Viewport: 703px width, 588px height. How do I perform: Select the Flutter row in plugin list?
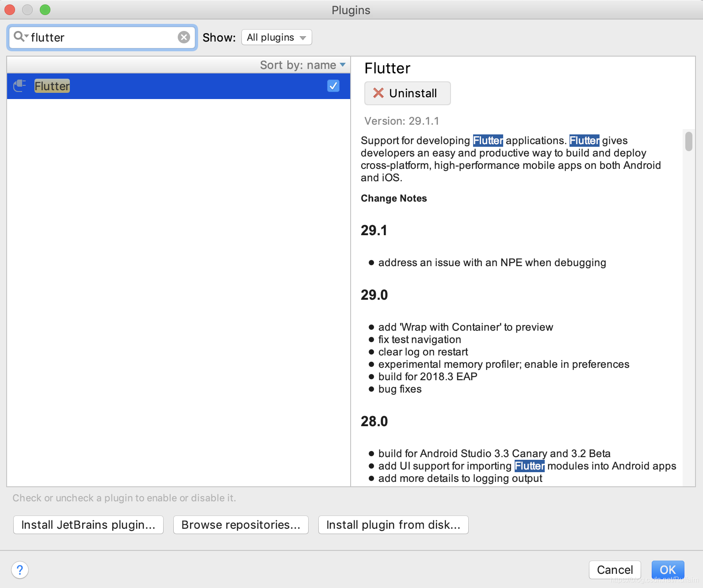[x=179, y=86]
